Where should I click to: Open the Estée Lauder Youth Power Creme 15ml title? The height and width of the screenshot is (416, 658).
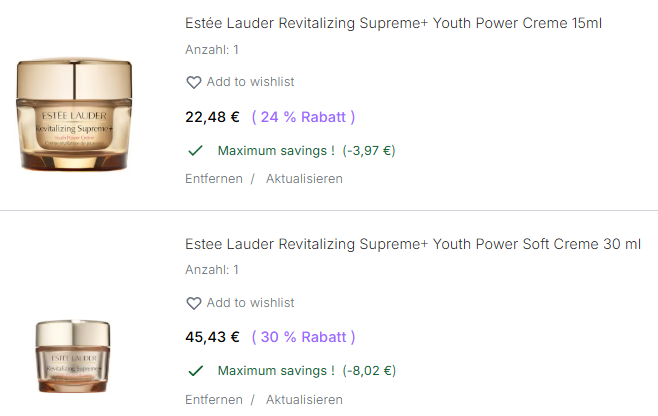click(x=393, y=23)
